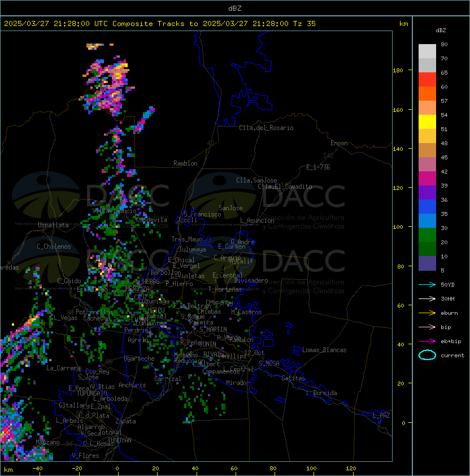Click the 'Tulumaya' map label

click(193, 249)
